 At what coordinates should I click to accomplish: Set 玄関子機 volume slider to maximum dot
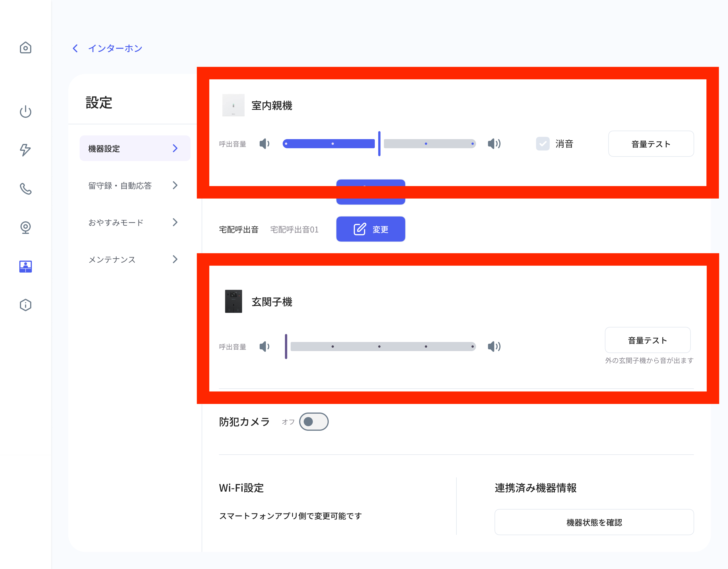[472, 347]
